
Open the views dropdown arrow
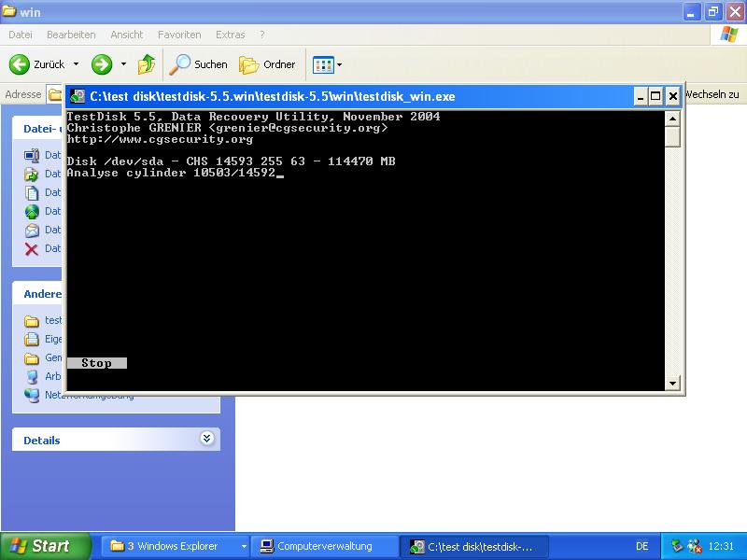click(339, 64)
